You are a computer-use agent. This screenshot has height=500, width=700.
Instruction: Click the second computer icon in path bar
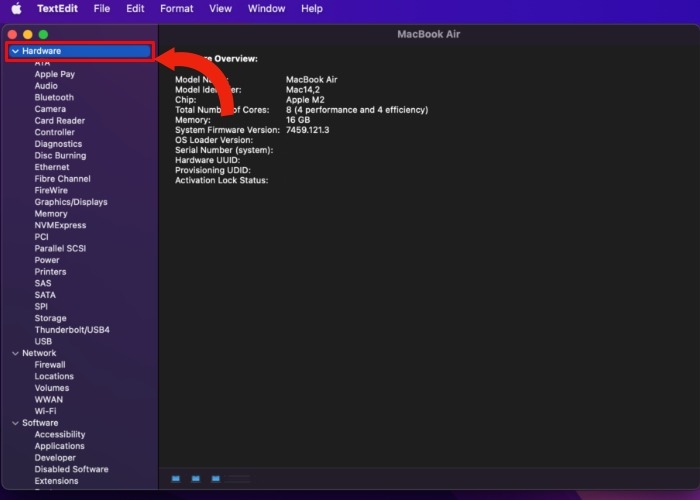click(196, 479)
